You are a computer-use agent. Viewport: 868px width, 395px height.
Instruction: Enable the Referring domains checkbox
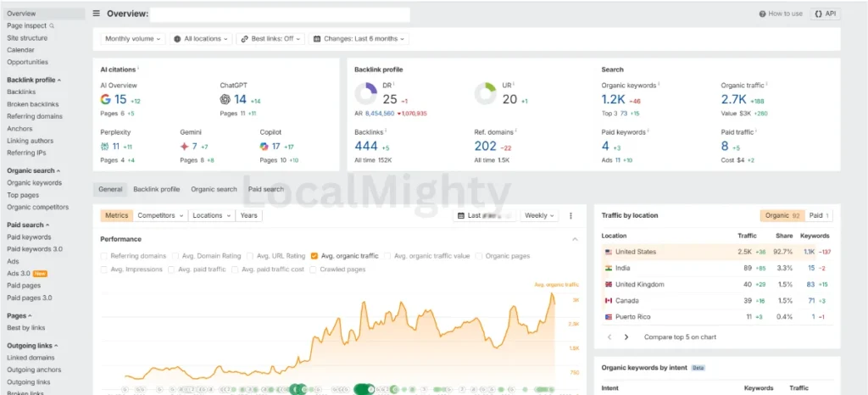(104, 255)
